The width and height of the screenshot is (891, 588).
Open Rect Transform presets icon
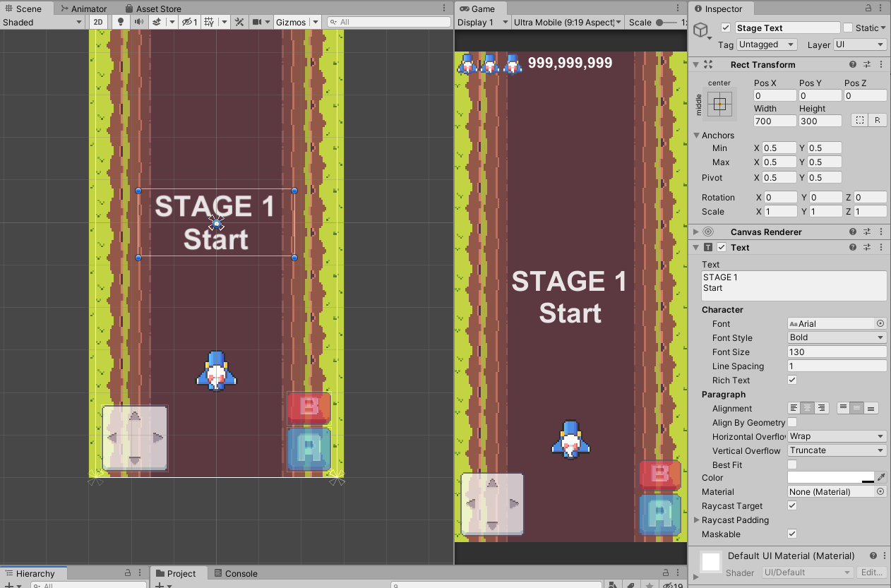coord(868,64)
